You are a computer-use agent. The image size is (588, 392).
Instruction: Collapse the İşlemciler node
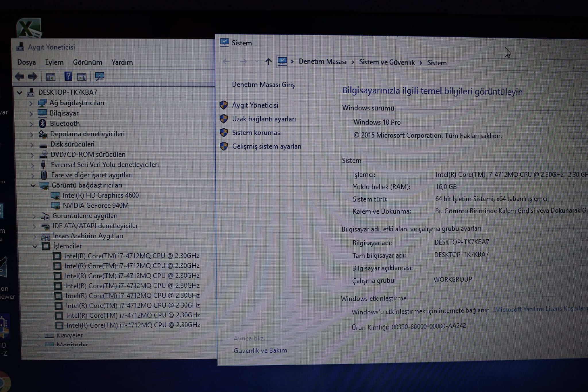[35, 246]
